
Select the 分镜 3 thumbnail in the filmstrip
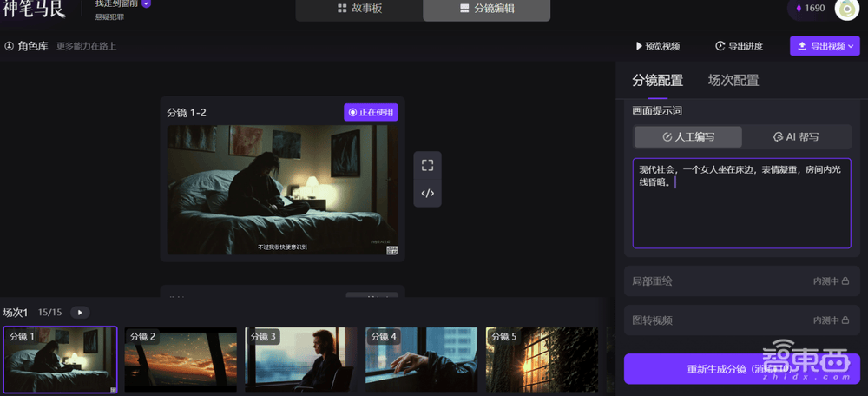(299, 359)
